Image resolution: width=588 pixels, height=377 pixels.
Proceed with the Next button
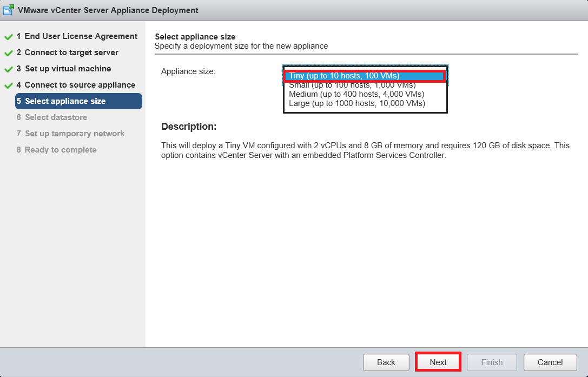point(438,362)
